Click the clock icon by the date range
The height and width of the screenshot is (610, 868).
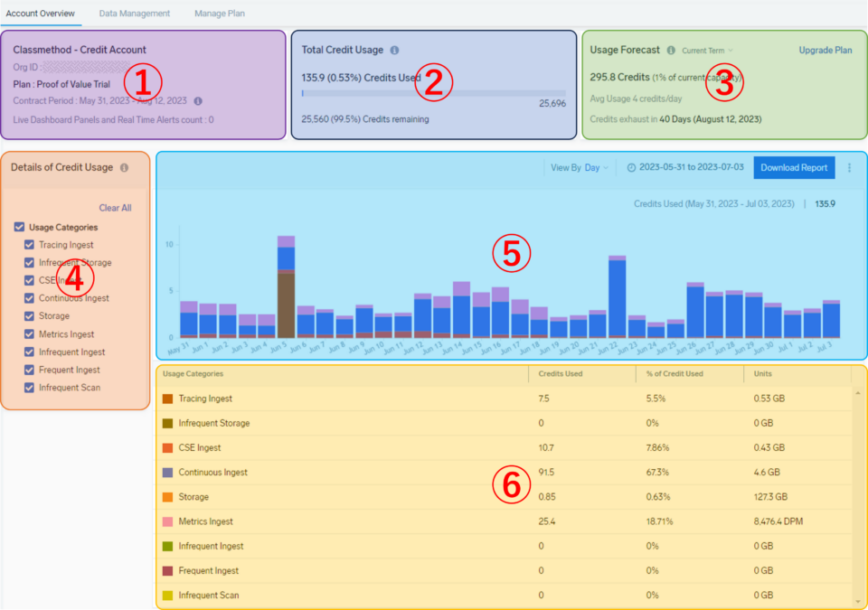coord(631,168)
